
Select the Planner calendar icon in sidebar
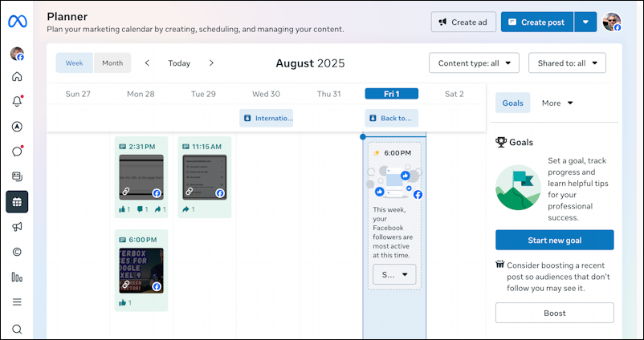17,202
